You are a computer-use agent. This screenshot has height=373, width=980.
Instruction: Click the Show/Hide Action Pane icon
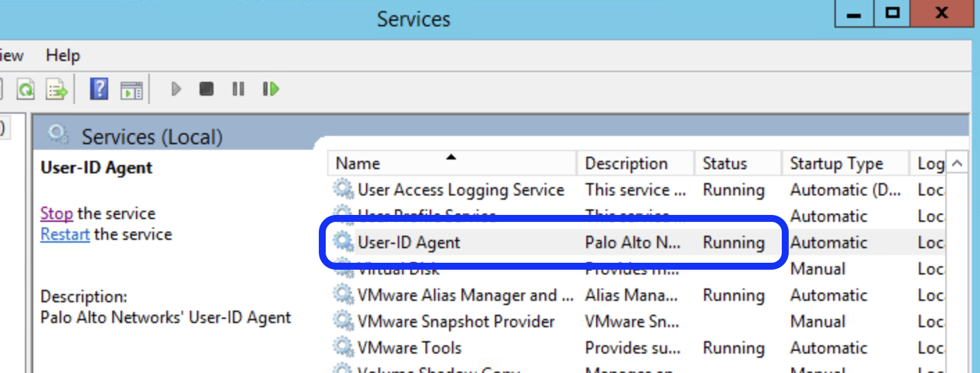131,89
